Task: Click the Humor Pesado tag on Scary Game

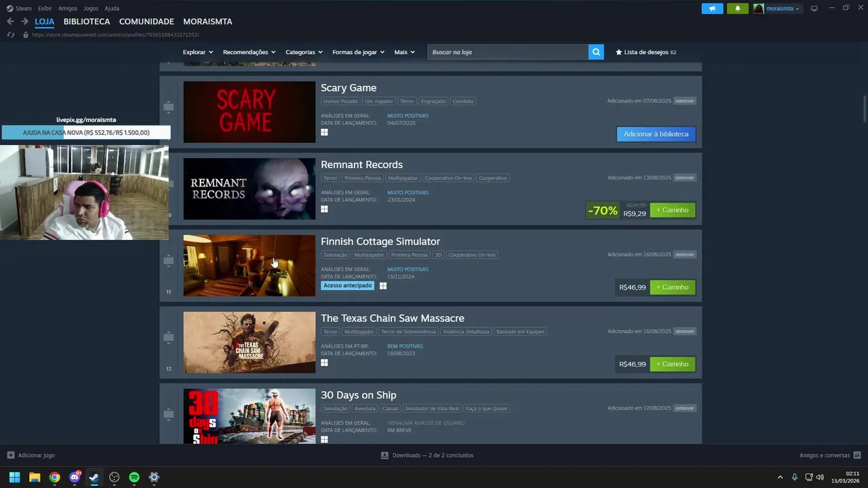Action: (x=340, y=101)
